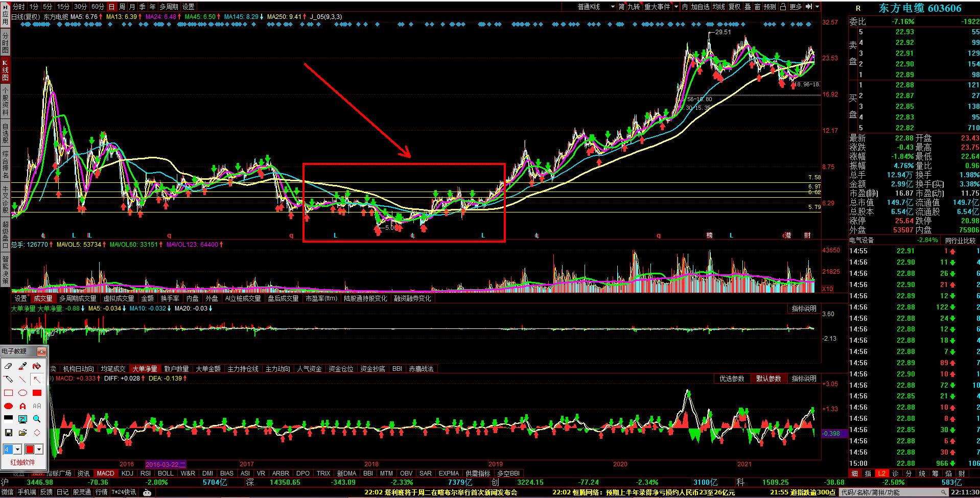980x498 pixels.
Task: Switch to the 换手率 volume tab
Action: pos(170,298)
